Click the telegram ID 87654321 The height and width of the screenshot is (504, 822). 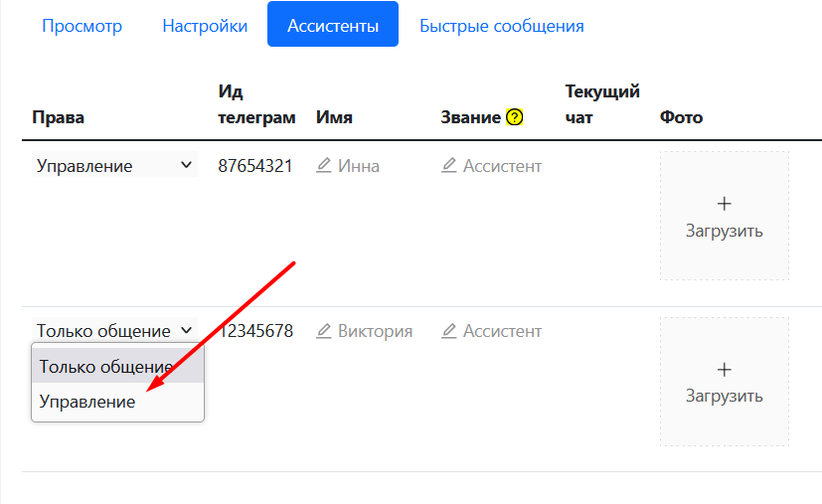pyautogui.click(x=254, y=166)
